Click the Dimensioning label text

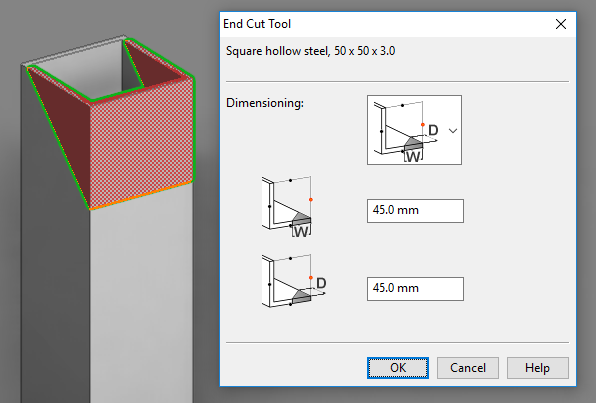point(265,103)
